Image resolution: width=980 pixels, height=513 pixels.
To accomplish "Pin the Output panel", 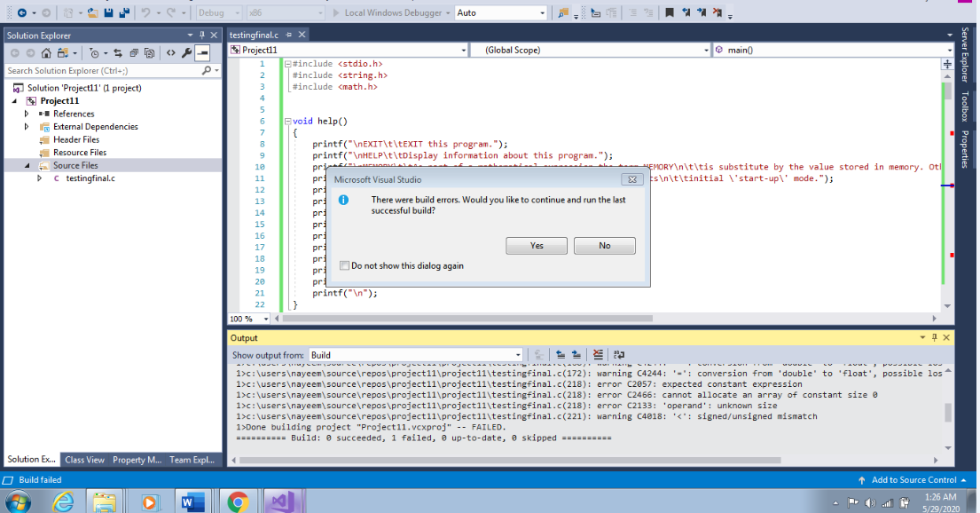I will point(935,337).
